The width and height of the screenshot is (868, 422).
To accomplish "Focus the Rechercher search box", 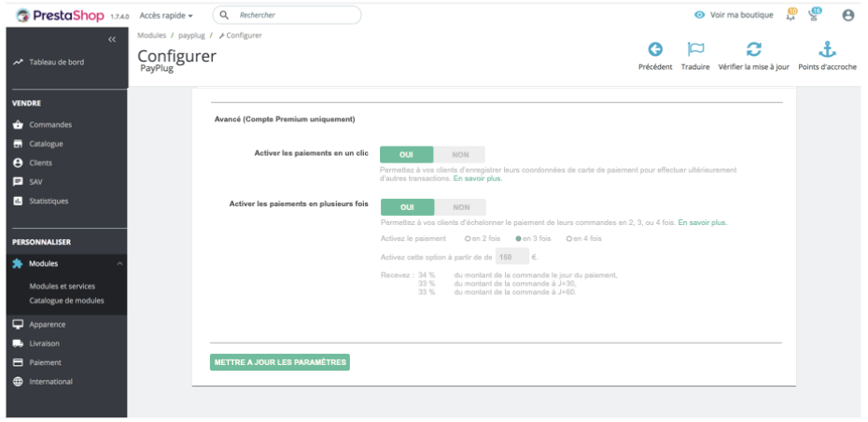I will pos(287,15).
